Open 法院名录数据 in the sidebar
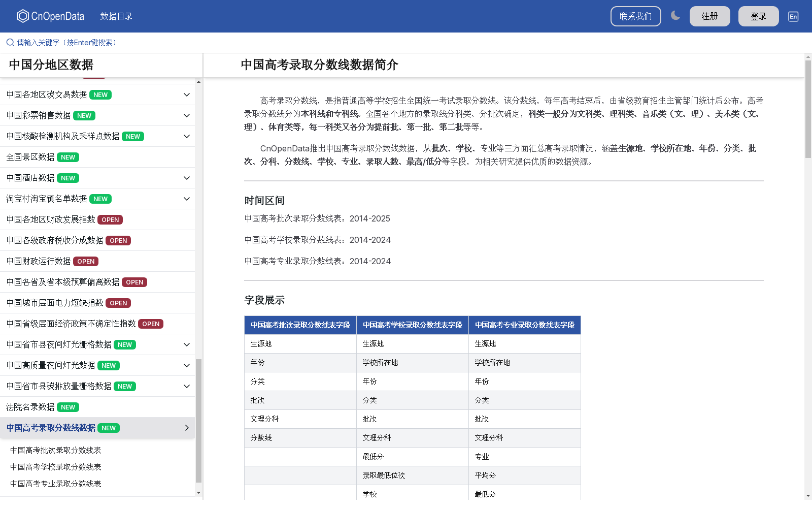Image resolution: width=812 pixels, height=508 pixels. tap(30, 407)
